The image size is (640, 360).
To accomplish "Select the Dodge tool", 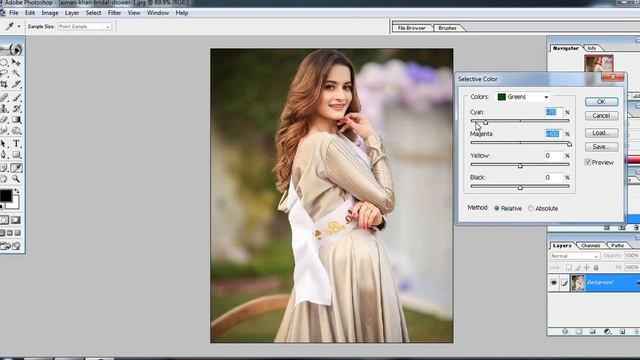I will click(x=16, y=131).
